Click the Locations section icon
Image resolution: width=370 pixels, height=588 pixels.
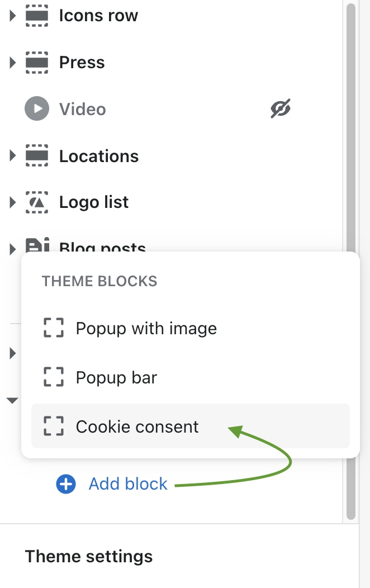coord(37,156)
